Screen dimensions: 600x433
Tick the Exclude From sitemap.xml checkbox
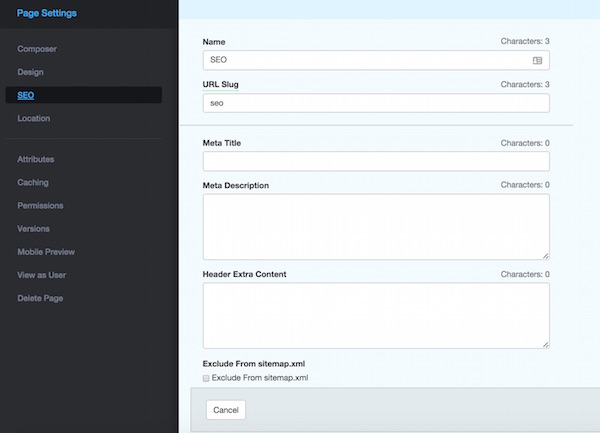206,378
